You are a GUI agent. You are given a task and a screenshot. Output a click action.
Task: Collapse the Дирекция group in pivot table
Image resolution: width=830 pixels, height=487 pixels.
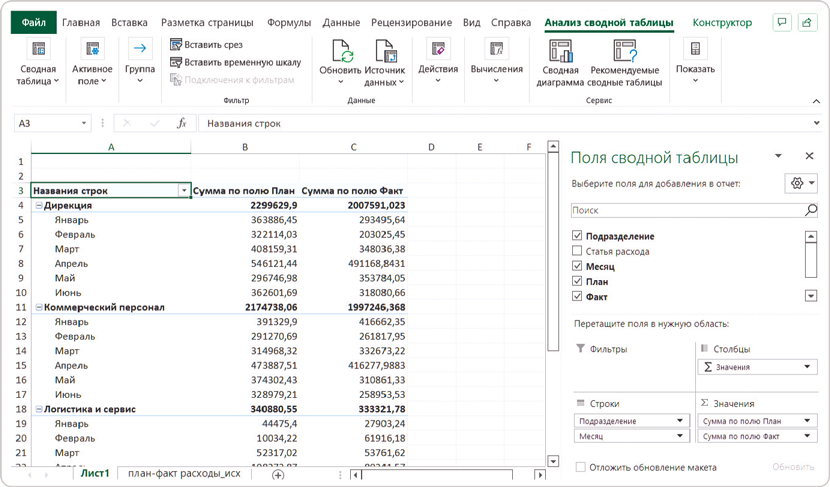tap(38, 205)
